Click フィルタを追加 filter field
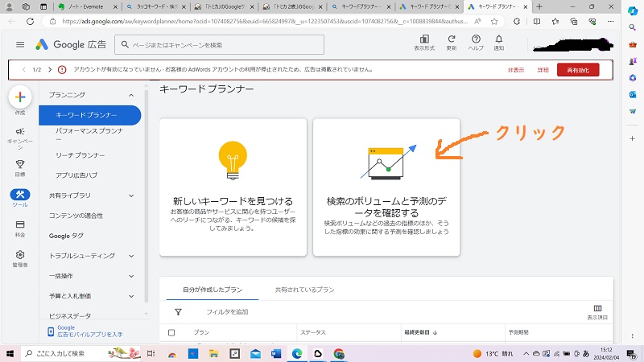Viewport: 644px width, 362px height. pyautogui.click(x=227, y=312)
